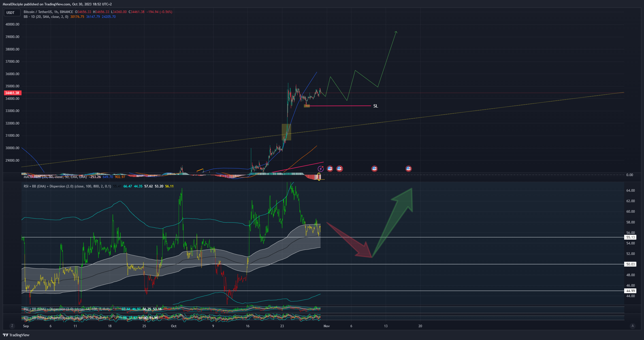Click the 0.00 MACD axis label

630,175
